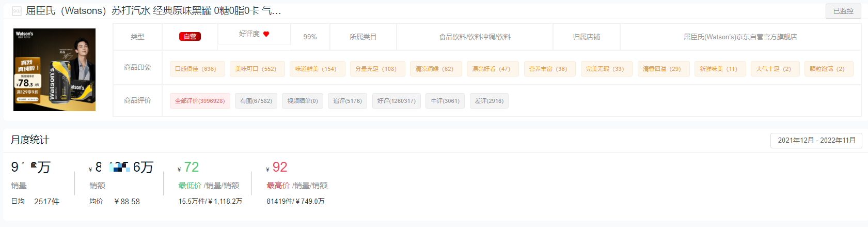
Task: Open the product title link
Action: point(153,11)
